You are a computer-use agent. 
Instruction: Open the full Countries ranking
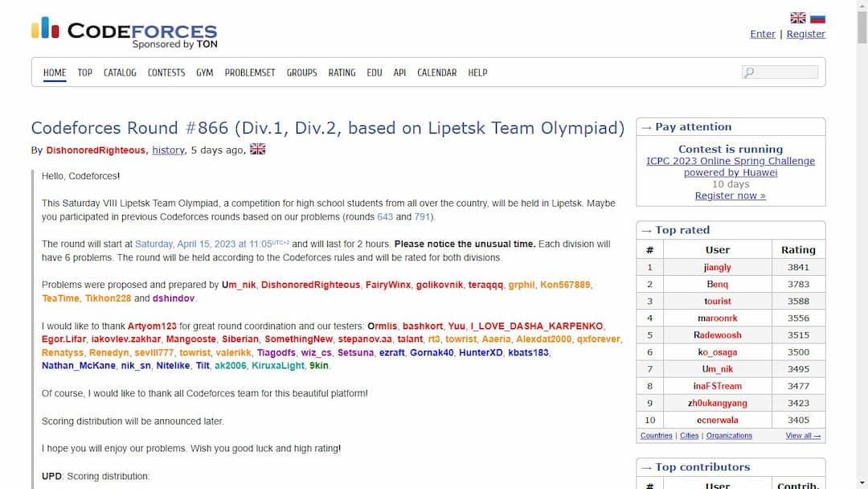(656, 435)
